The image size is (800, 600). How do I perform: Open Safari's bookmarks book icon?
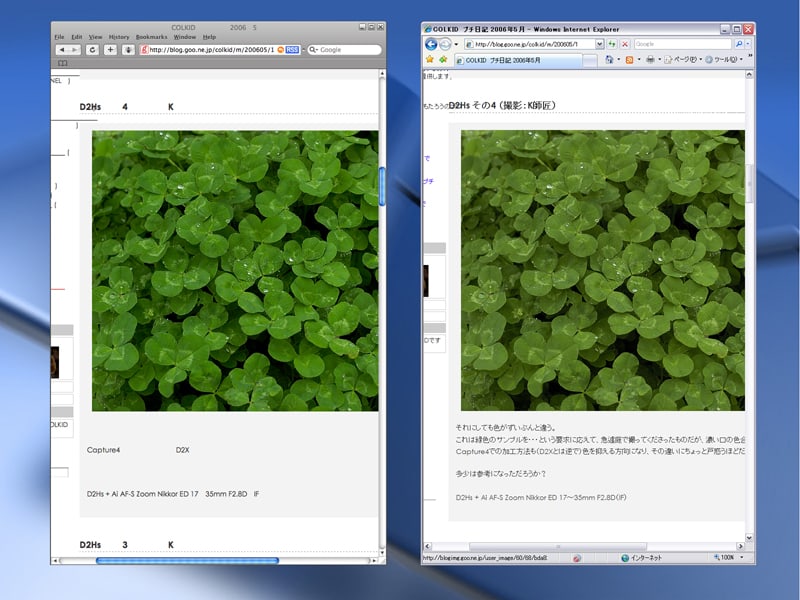62,63
